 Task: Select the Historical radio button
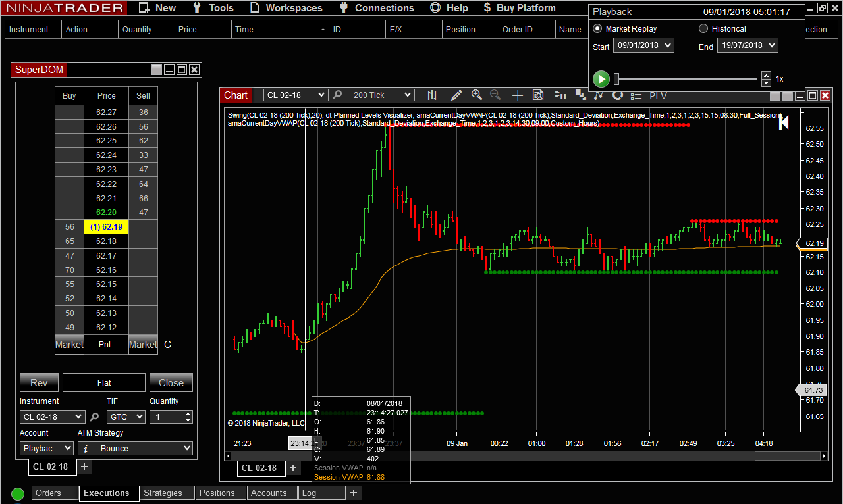pos(703,28)
